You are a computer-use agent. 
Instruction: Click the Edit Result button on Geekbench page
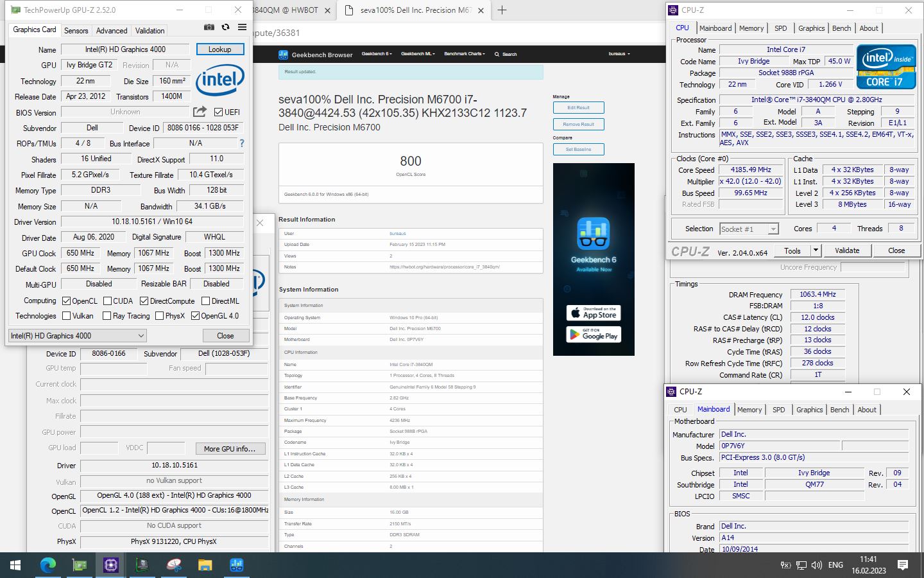coord(578,108)
